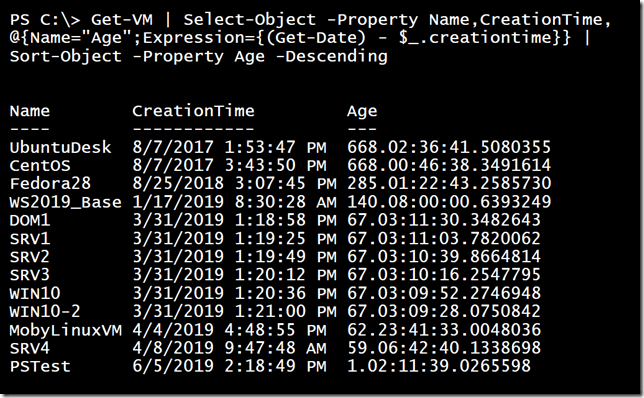Click on SRV2 in the list

point(30,257)
